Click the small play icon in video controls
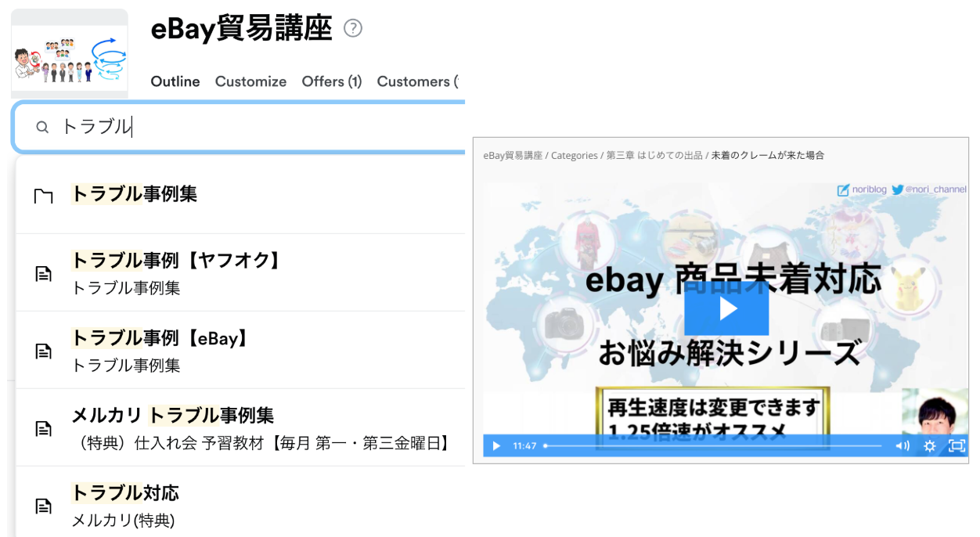The image size is (980, 537). point(496,446)
